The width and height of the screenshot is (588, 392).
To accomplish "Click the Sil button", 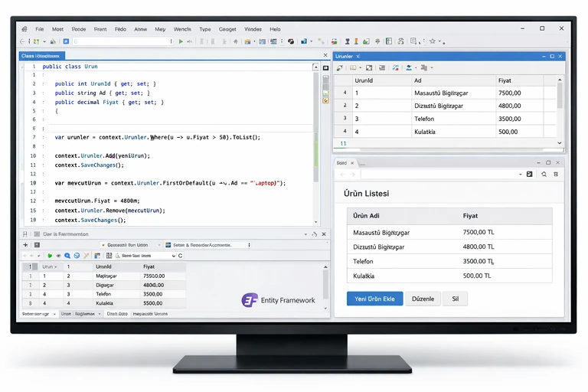I will (x=455, y=299).
